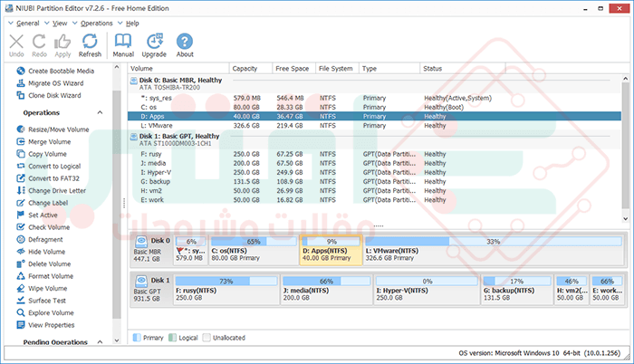Image resolution: width=634 pixels, height=364 pixels.
Task: Open Clone Disk Wizard
Action: [49, 95]
